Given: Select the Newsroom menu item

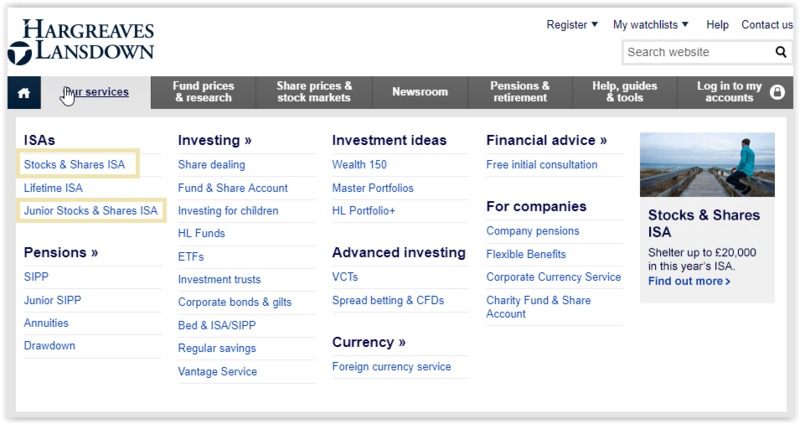Looking at the screenshot, I should [420, 92].
